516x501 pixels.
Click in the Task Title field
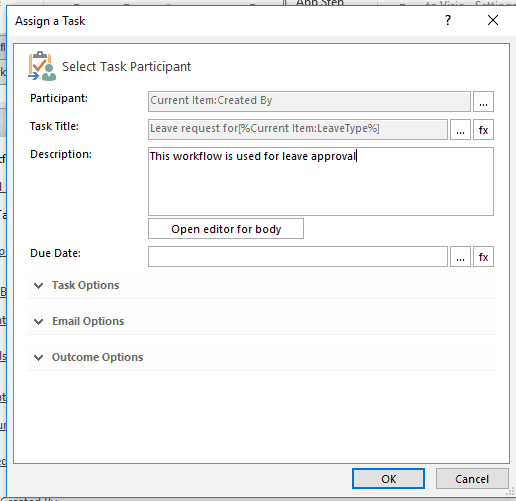pos(298,129)
